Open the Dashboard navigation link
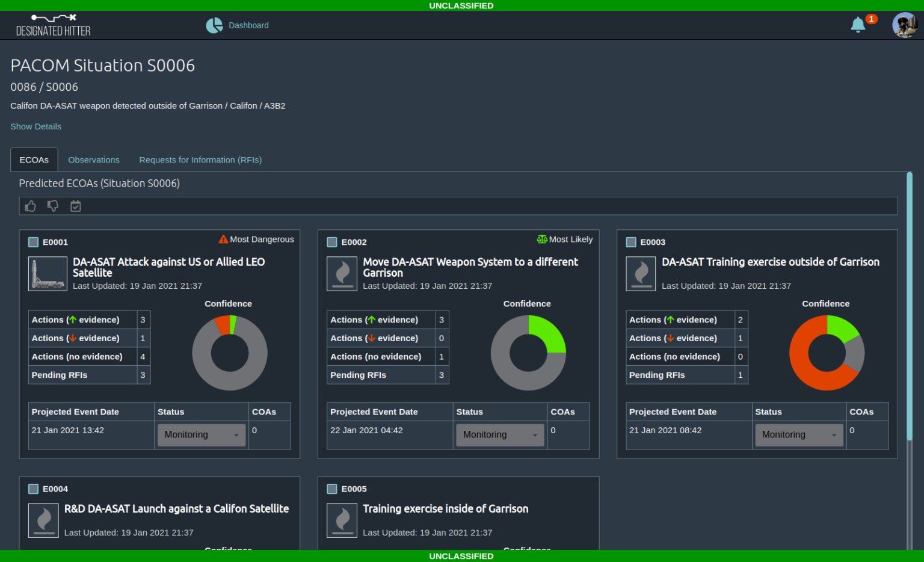Viewport: 924px width, 562px height. point(248,25)
